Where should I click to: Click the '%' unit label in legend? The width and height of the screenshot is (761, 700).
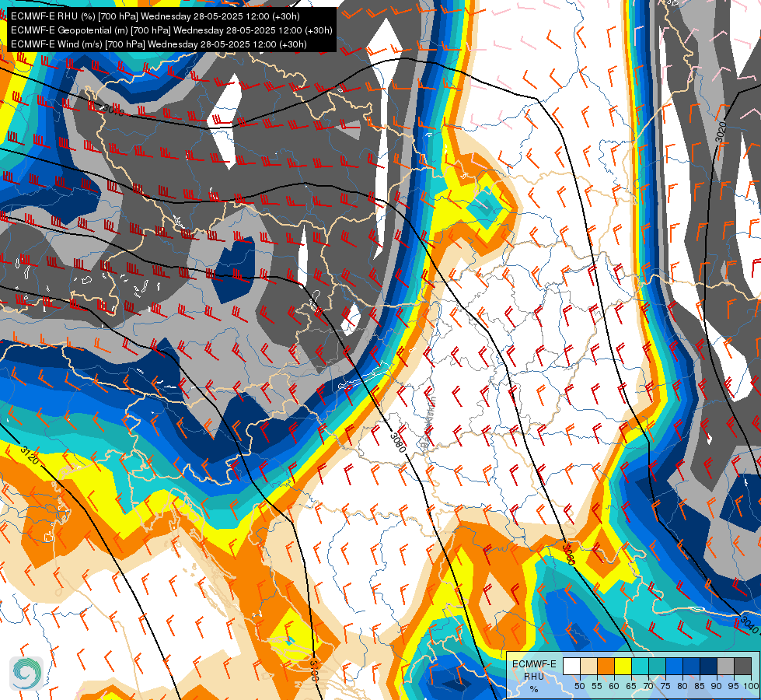534,689
